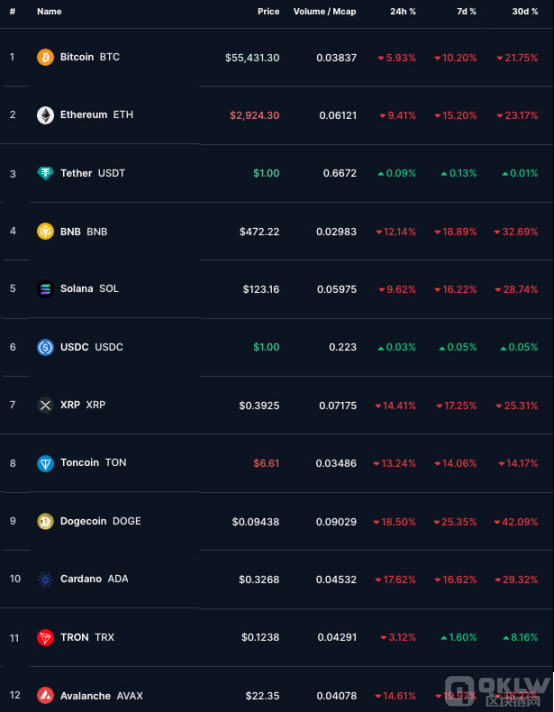
Task: Click Bitcoin's $55,431.30 price cell
Action: pos(252,58)
